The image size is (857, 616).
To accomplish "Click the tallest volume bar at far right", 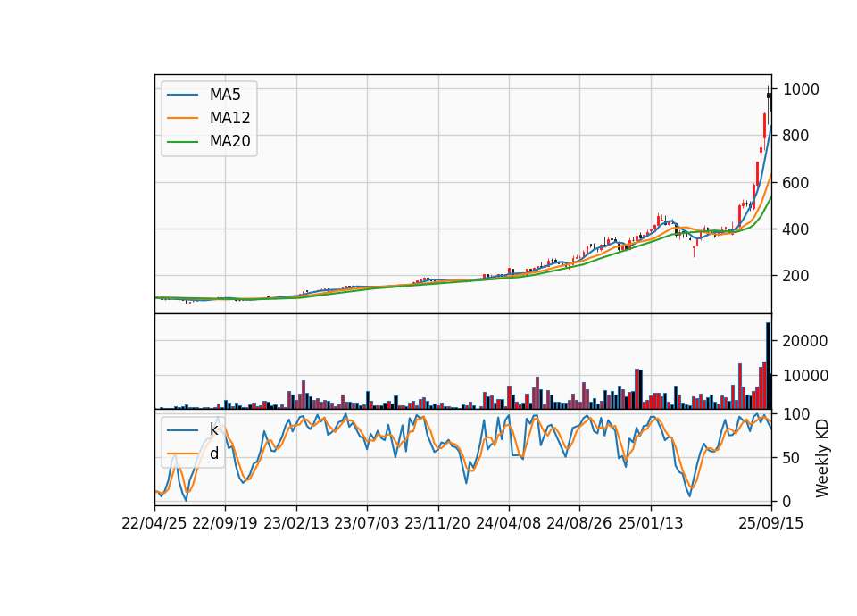I will pos(768,366).
